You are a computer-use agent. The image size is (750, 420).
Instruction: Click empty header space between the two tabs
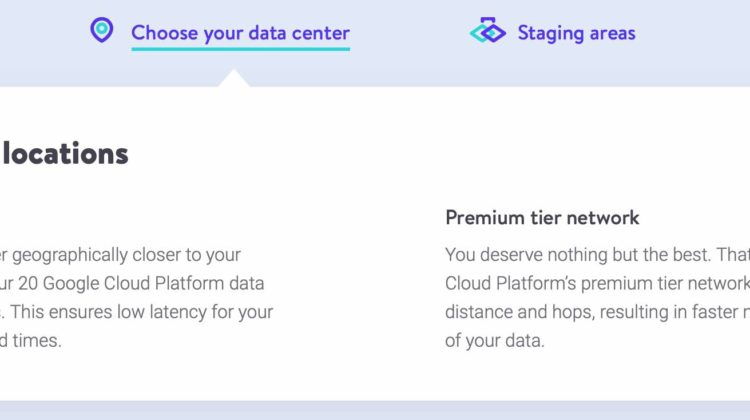[x=409, y=33]
